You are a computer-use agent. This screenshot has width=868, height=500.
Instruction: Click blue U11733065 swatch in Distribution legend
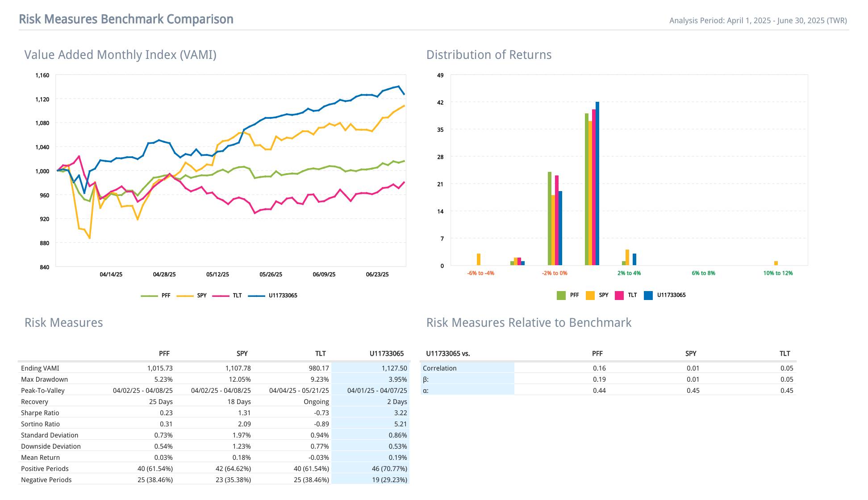pyautogui.click(x=648, y=295)
